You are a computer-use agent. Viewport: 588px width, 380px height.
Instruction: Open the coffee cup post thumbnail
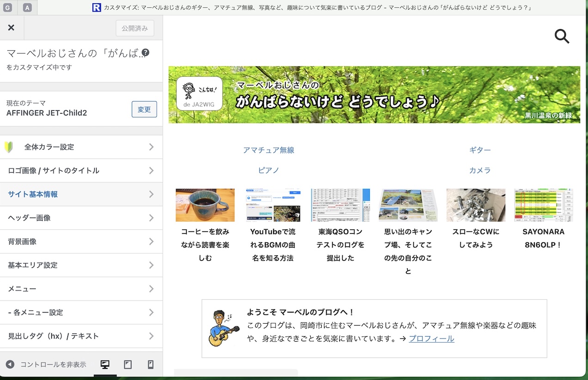pos(205,205)
